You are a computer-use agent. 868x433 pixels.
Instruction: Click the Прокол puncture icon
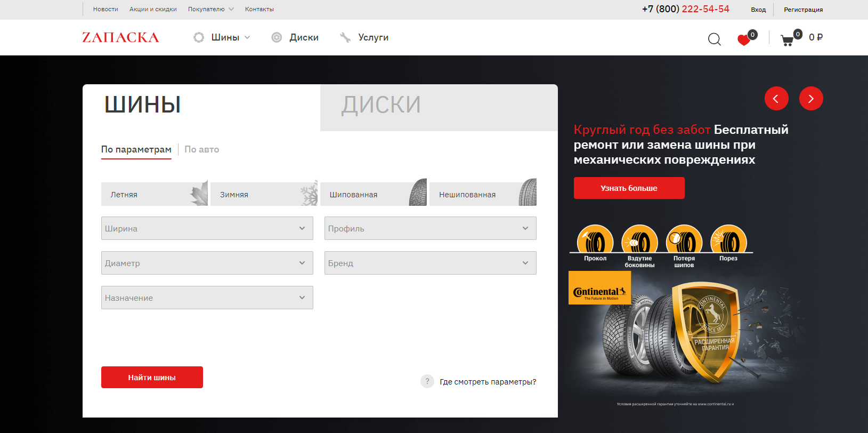point(595,239)
